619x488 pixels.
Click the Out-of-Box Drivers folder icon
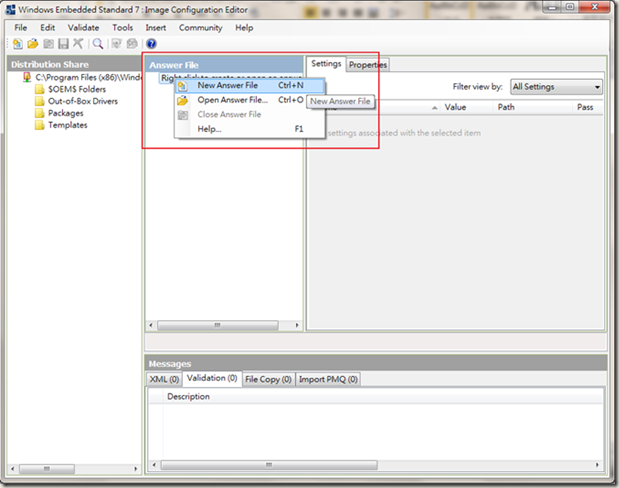pos(39,101)
